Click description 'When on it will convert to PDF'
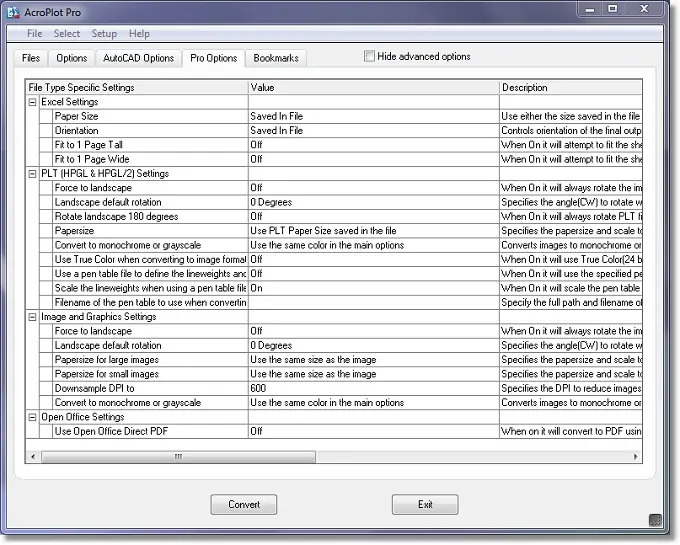The image size is (680, 545). 571,431
